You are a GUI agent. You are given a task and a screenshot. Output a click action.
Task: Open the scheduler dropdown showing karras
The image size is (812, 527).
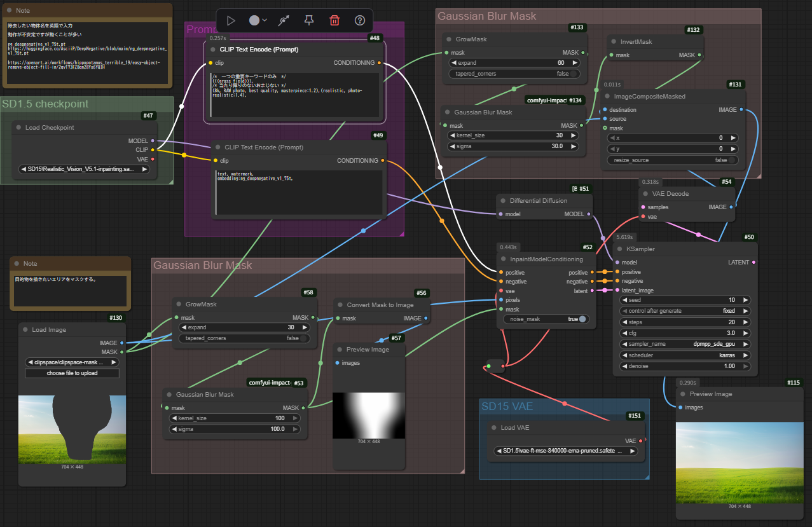click(x=685, y=355)
